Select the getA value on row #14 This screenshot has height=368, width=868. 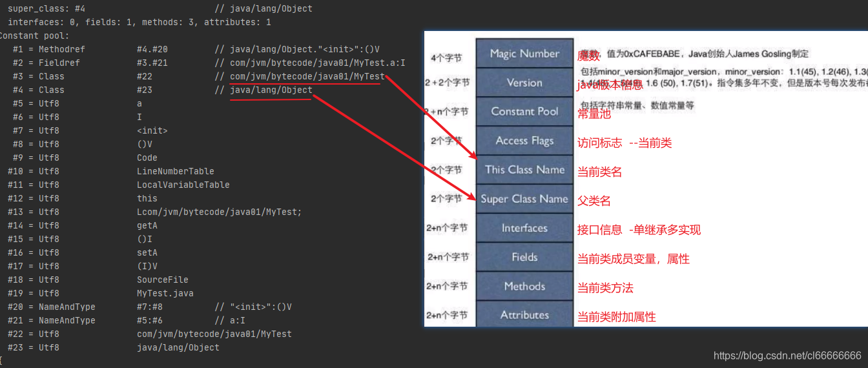pyautogui.click(x=147, y=225)
